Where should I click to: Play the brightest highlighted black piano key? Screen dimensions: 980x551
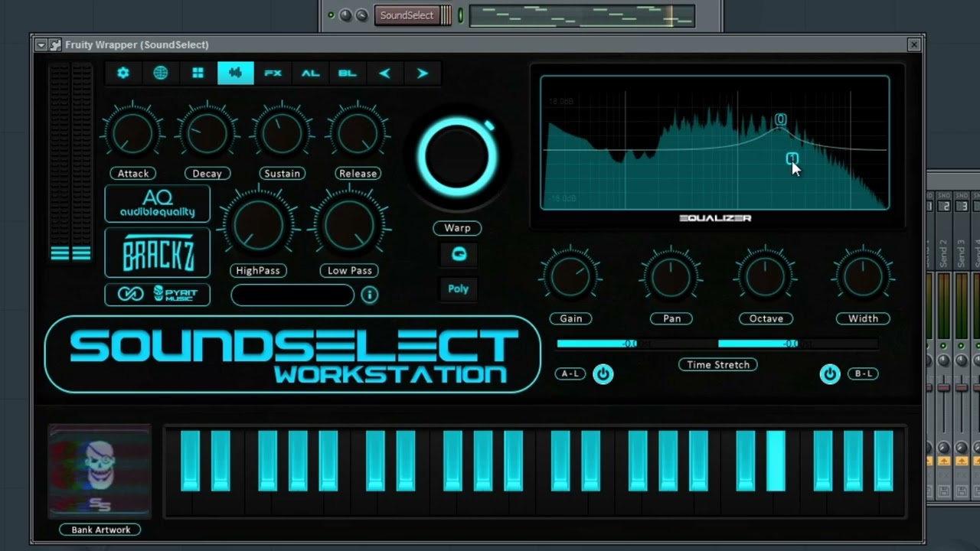pyautogui.click(x=776, y=461)
